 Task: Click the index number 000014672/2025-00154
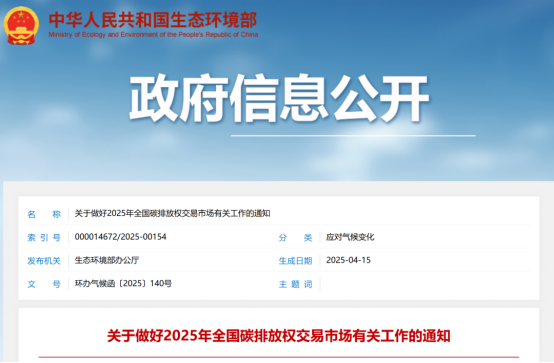120,237
